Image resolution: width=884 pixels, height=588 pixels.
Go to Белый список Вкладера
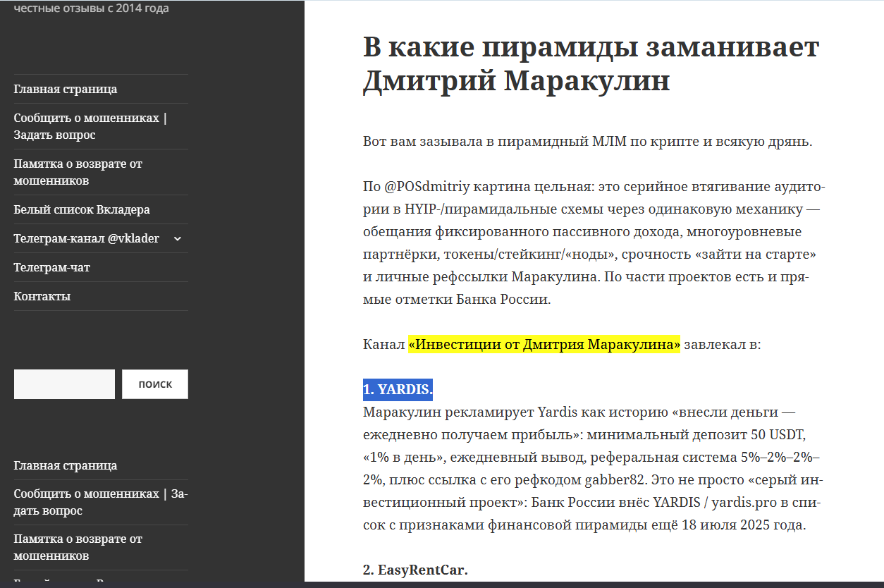[82, 209]
